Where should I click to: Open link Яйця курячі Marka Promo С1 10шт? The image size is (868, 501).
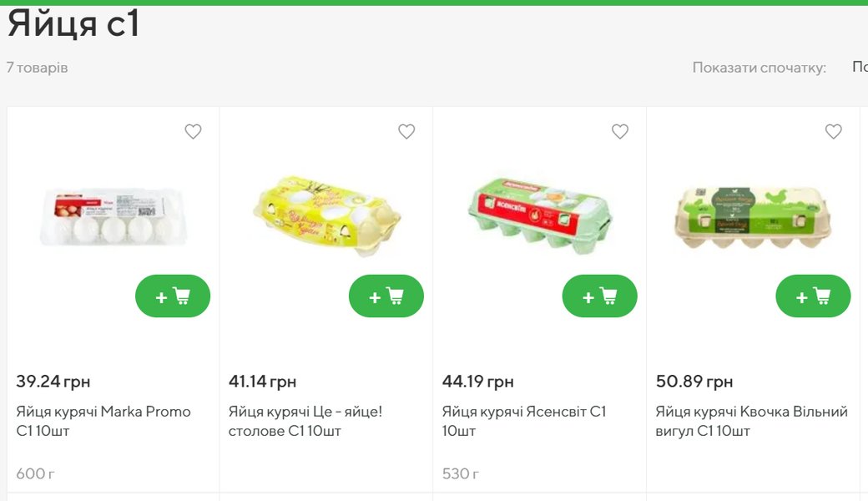coord(103,421)
